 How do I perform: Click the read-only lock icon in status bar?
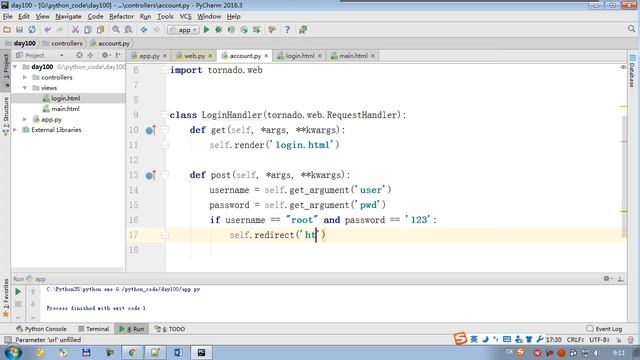[619, 340]
